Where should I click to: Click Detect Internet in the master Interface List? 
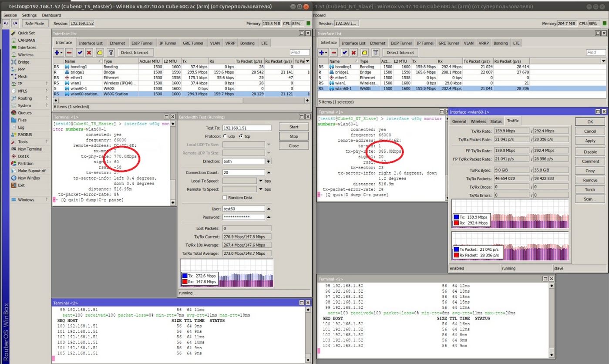point(134,52)
